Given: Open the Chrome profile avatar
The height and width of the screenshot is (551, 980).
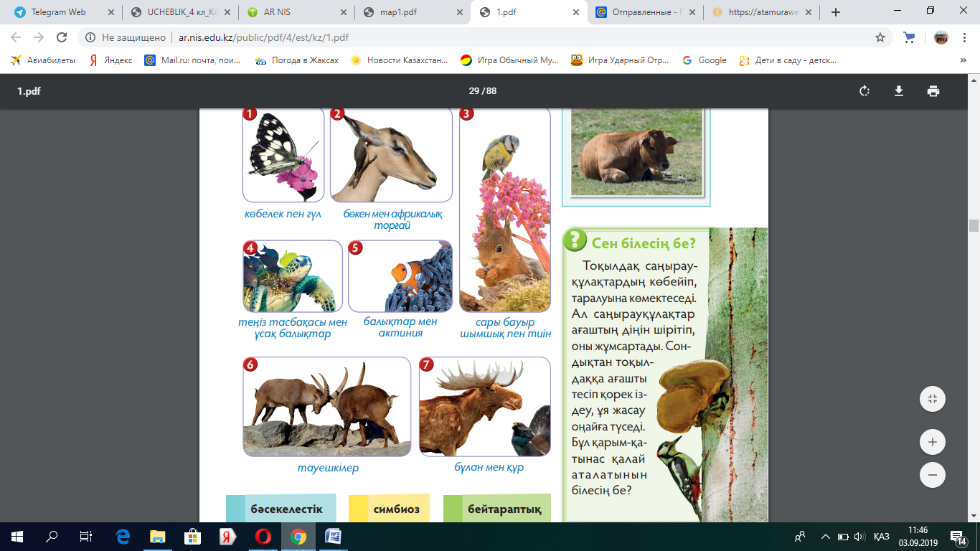Looking at the screenshot, I should (941, 37).
